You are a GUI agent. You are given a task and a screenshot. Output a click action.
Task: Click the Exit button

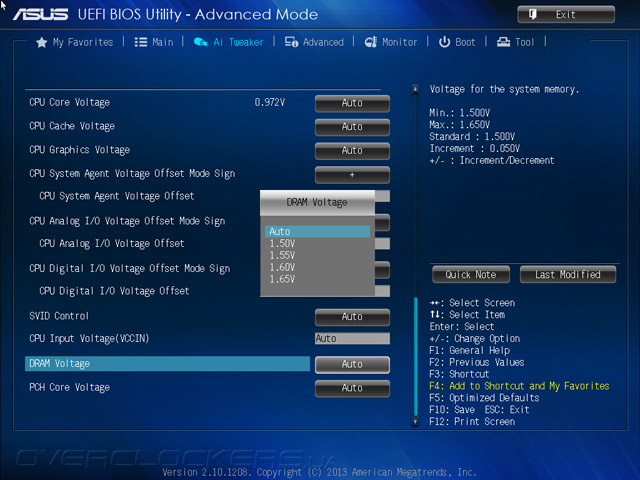[x=566, y=15]
